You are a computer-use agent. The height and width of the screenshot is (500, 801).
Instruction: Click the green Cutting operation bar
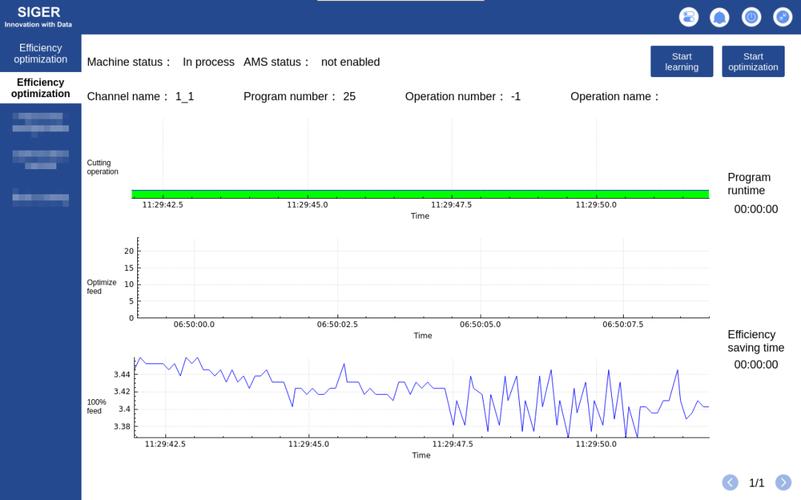click(x=420, y=194)
